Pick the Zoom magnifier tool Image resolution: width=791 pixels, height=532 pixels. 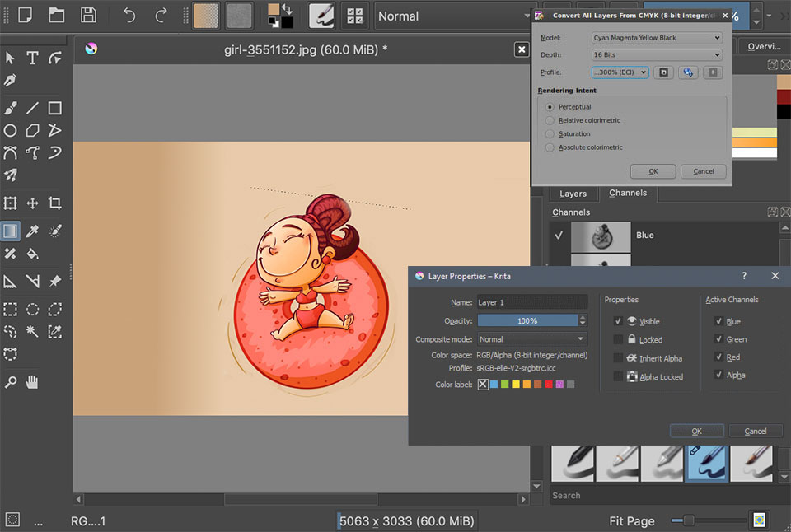[x=11, y=382]
